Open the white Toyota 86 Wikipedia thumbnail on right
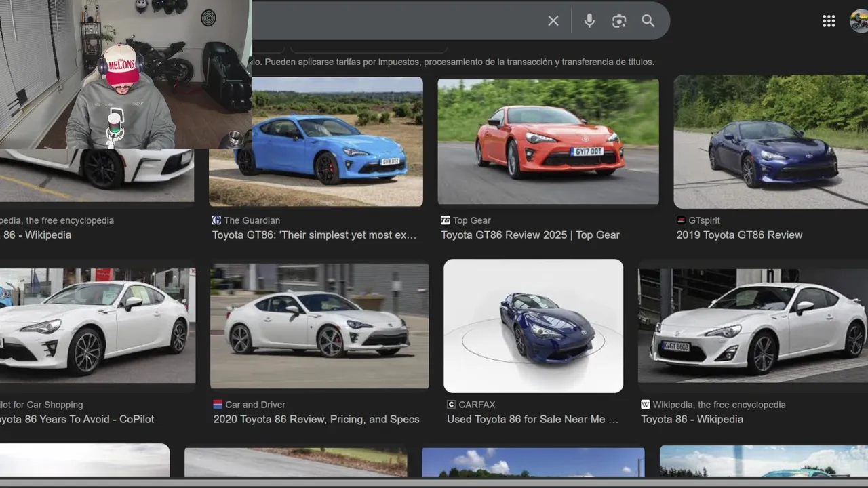 tap(753, 326)
